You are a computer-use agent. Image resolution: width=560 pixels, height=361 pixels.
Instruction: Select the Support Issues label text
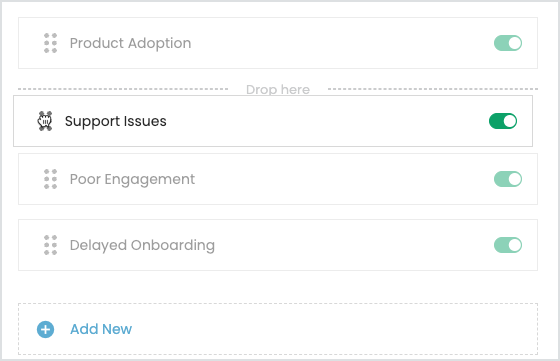click(115, 121)
